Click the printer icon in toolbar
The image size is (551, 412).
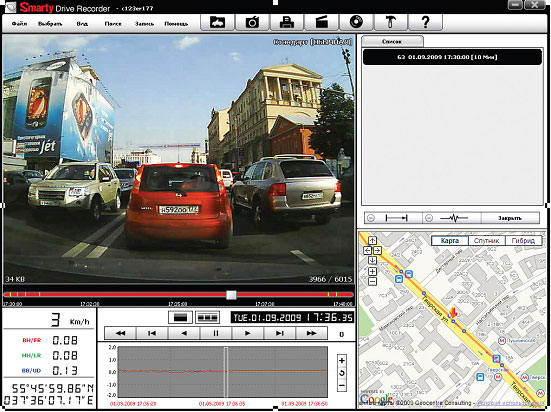pos(287,22)
